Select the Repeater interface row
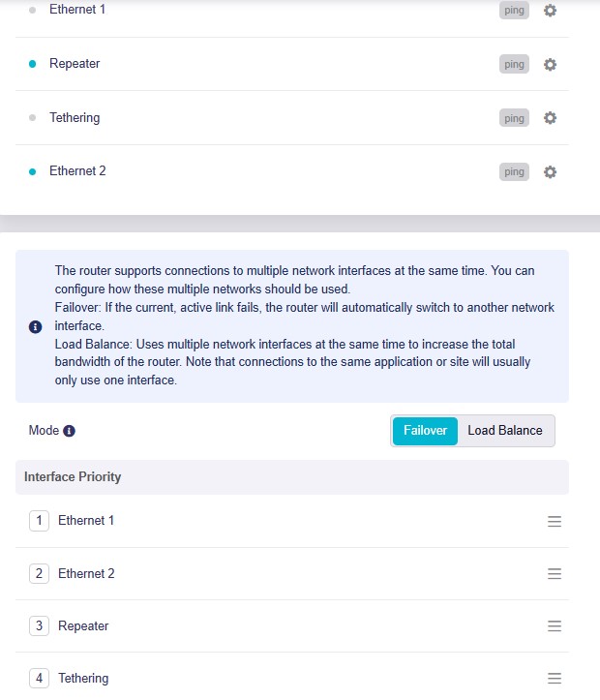This screenshot has width=600, height=700. pos(292,64)
